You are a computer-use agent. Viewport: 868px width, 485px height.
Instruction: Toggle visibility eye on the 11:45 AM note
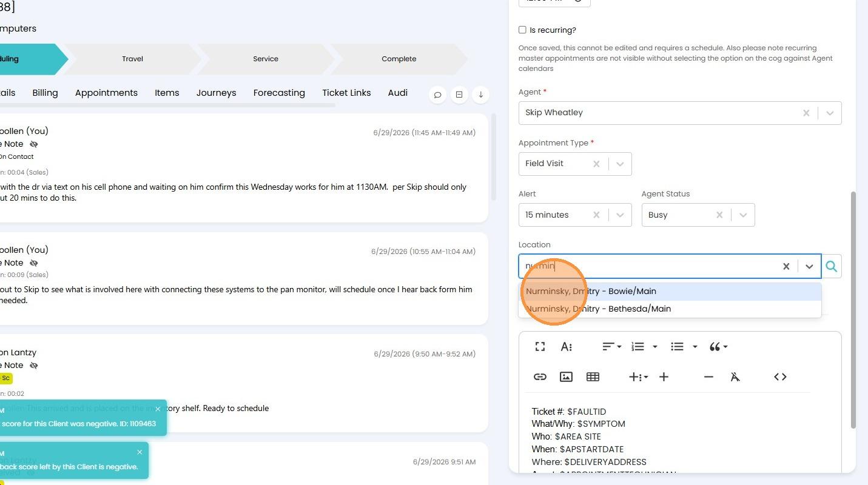tap(34, 144)
